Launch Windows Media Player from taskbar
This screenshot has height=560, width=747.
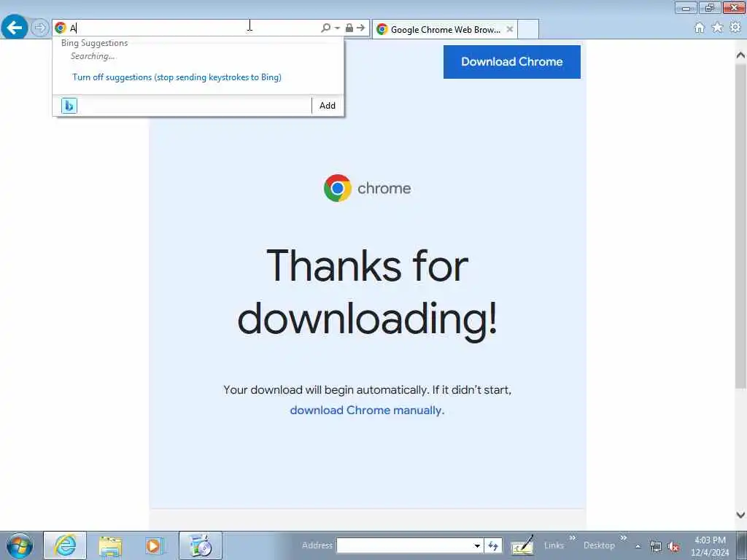155,545
